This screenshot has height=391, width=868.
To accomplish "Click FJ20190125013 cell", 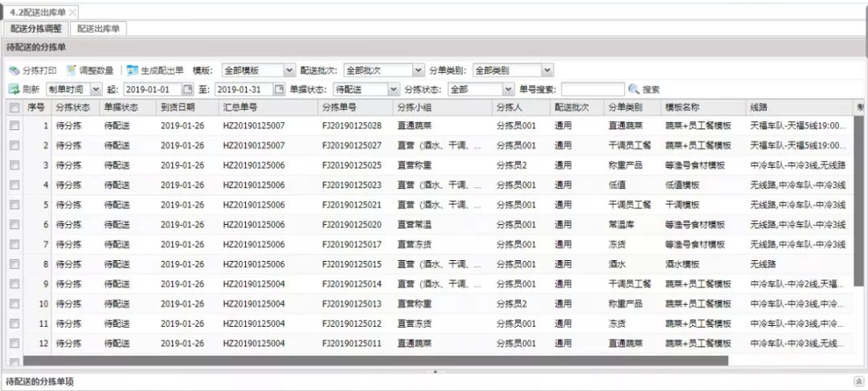I will 351,304.
